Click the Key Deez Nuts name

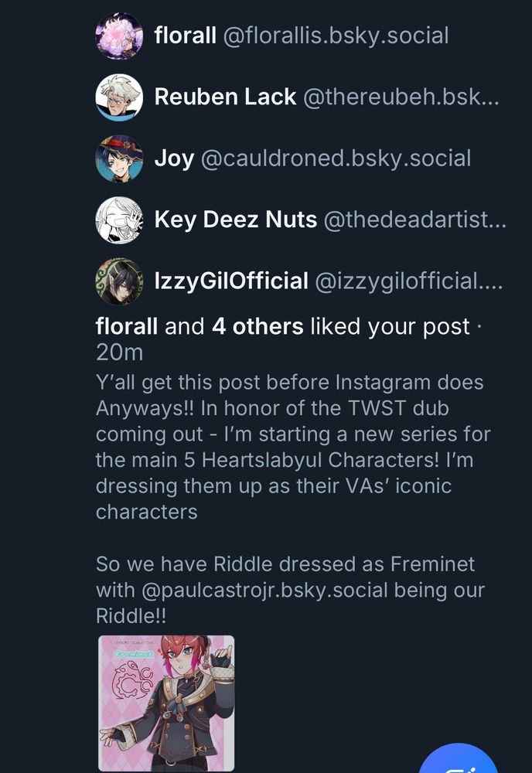click(235, 220)
